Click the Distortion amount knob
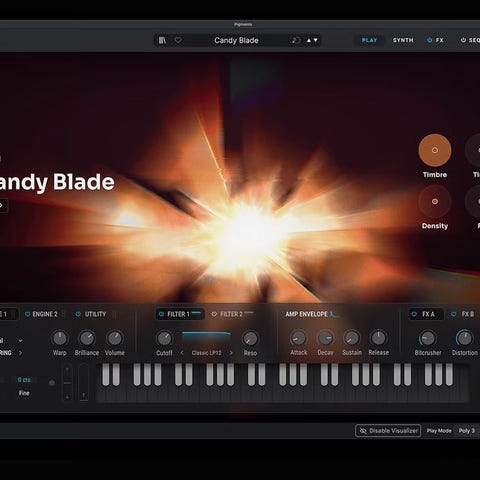This screenshot has height=480, width=480. [464, 338]
